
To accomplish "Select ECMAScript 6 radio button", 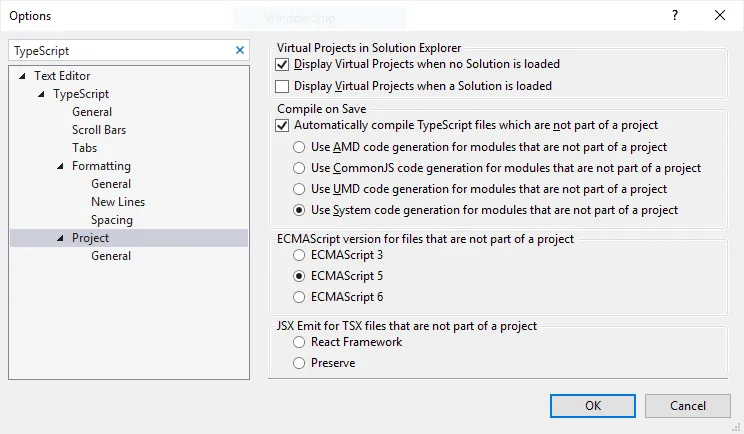I will click(x=299, y=297).
